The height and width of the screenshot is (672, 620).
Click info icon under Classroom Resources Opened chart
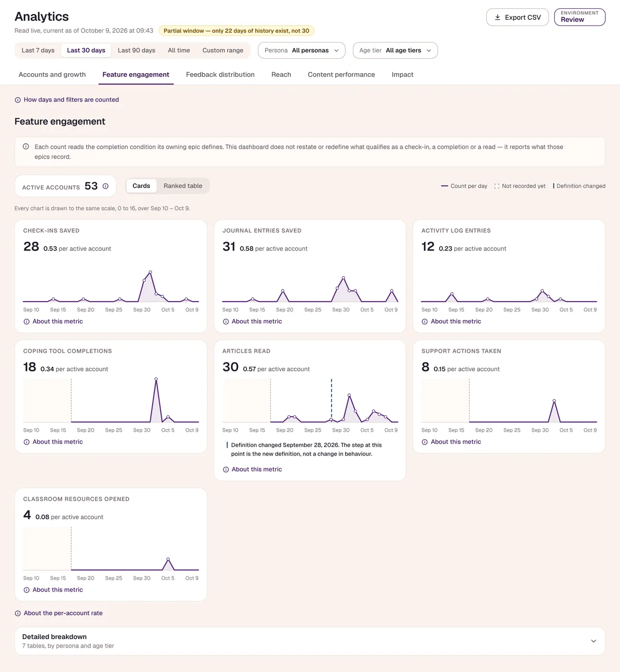26,590
